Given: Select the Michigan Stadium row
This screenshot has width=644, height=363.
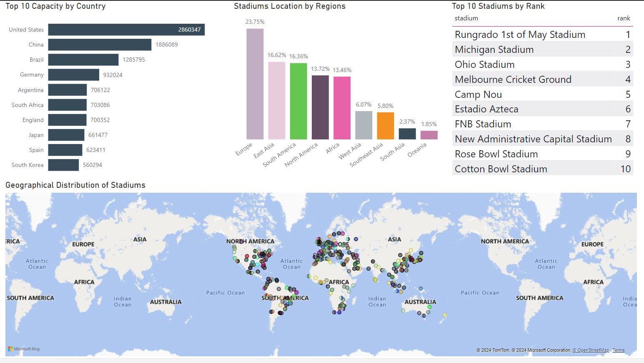Looking at the screenshot, I should (x=543, y=50).
